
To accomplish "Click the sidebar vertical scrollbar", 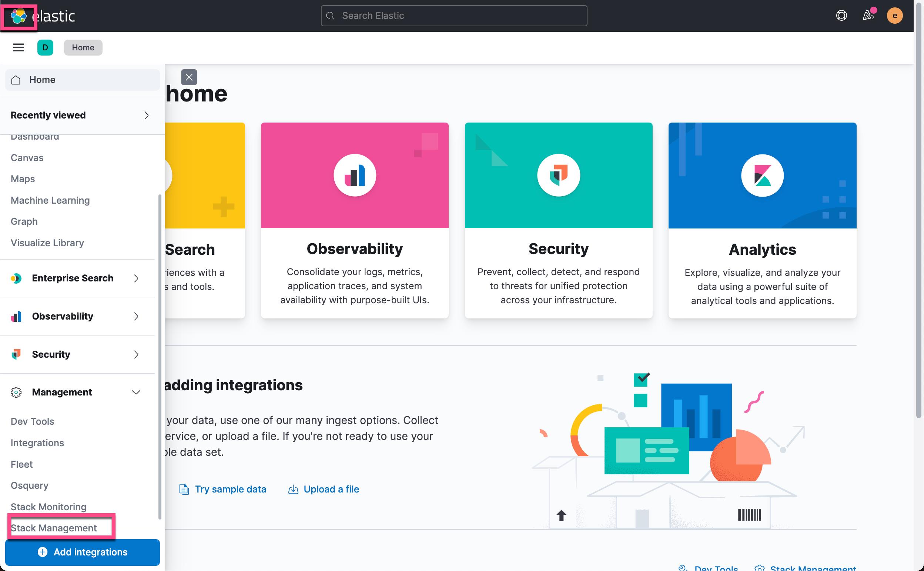I will point(160,357).
